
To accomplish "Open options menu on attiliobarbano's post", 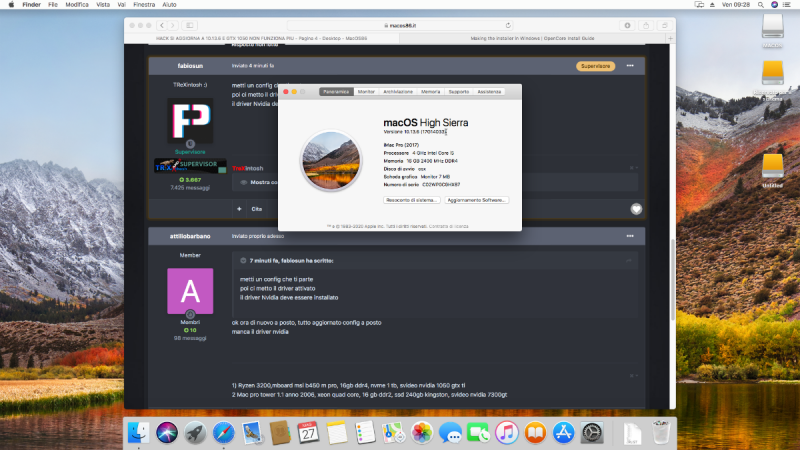I will coord(630,236).
